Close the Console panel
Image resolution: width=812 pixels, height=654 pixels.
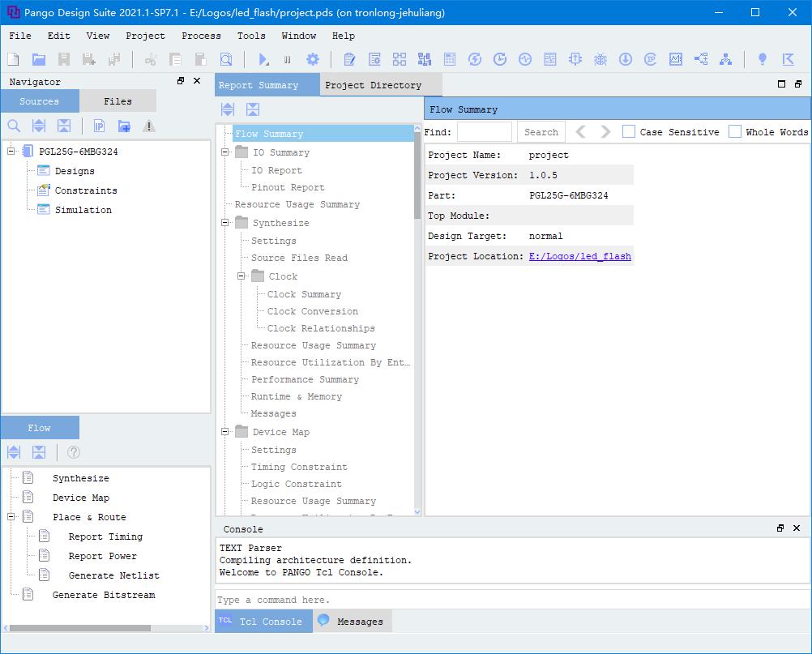tap(797, 528)
